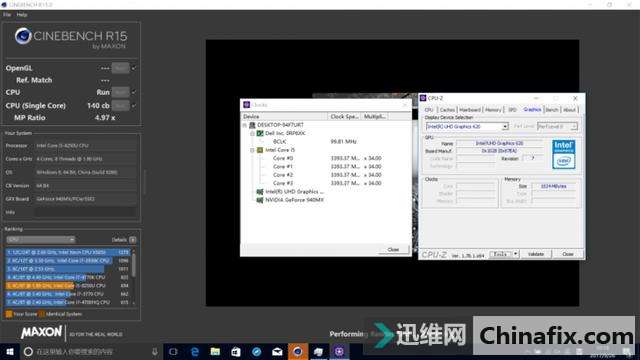The width and height of the screenshot is (640, 360).
Task: Switch to the Caches tab in CPU-Z
Action: [x=447, y=110]
